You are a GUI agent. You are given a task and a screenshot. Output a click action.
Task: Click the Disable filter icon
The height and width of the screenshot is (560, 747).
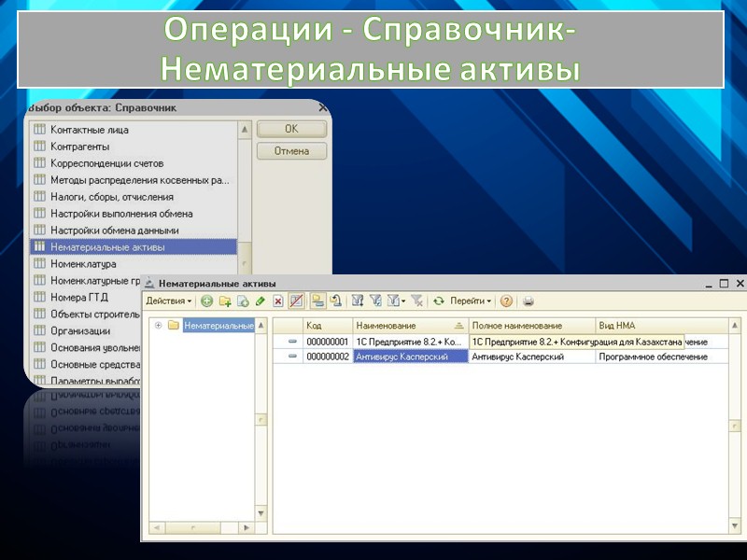point(416,301)
